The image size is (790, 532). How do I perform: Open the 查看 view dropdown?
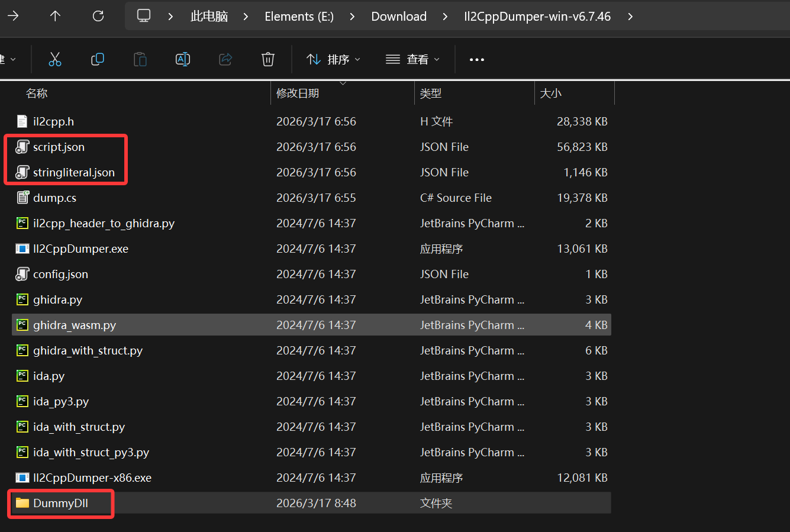coord(412,59)
